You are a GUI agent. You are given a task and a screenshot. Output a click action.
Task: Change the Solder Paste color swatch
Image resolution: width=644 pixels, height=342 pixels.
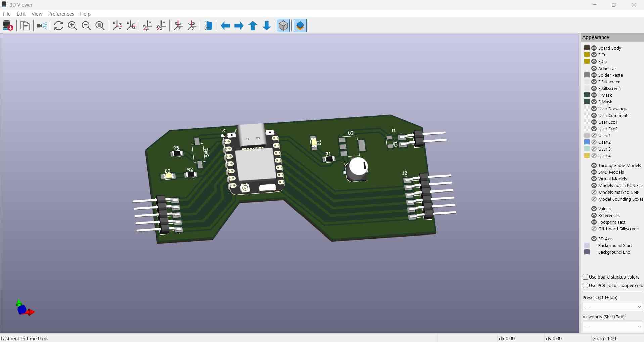(587, 75)
